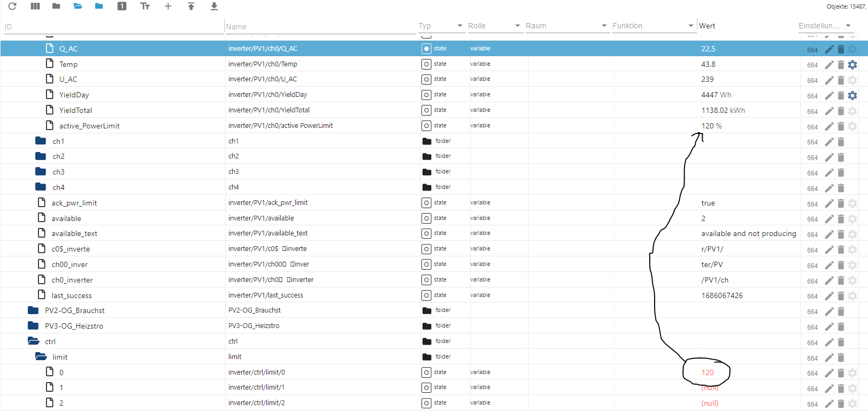Click the 1686067426 last_success value
This screenshot has height=411, width=868.
(x=722, y=295)
